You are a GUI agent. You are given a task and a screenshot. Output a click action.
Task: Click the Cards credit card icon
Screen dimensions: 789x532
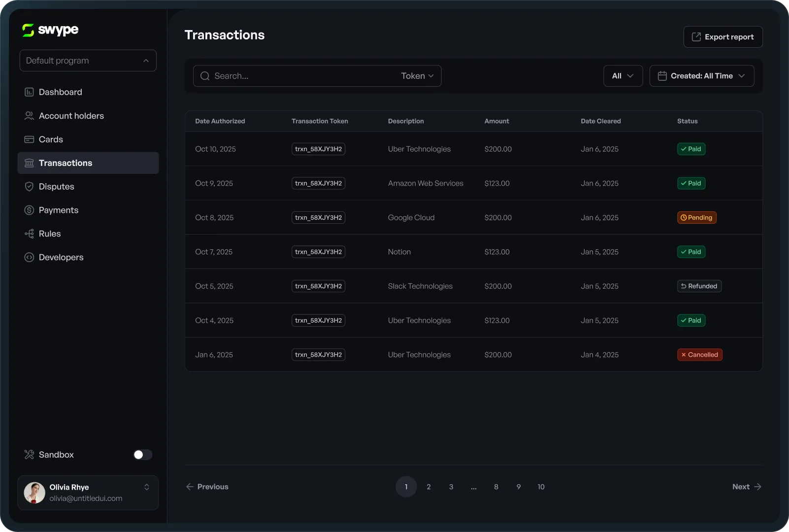coord(29,139)
